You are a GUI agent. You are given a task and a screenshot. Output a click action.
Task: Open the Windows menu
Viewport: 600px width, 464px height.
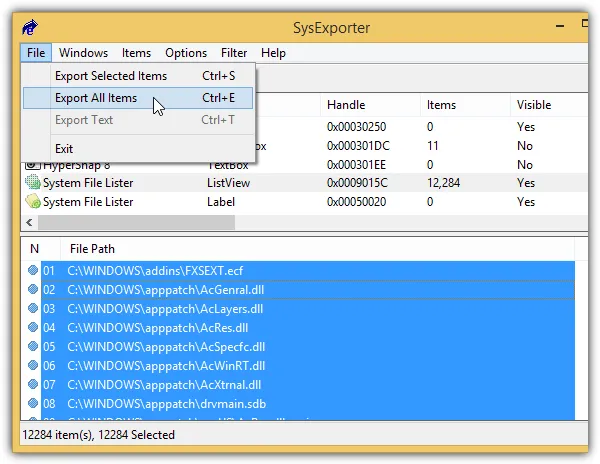[83, 53]
